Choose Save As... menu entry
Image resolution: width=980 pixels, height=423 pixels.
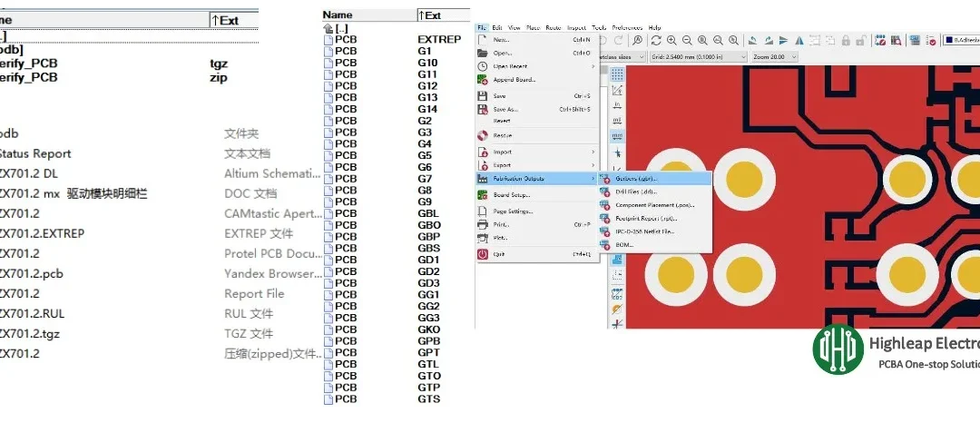pos(537,109)
